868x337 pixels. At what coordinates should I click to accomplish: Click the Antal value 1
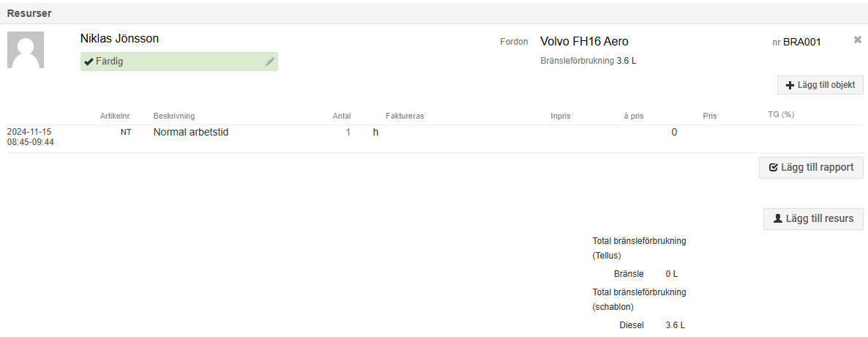(348, 133)
